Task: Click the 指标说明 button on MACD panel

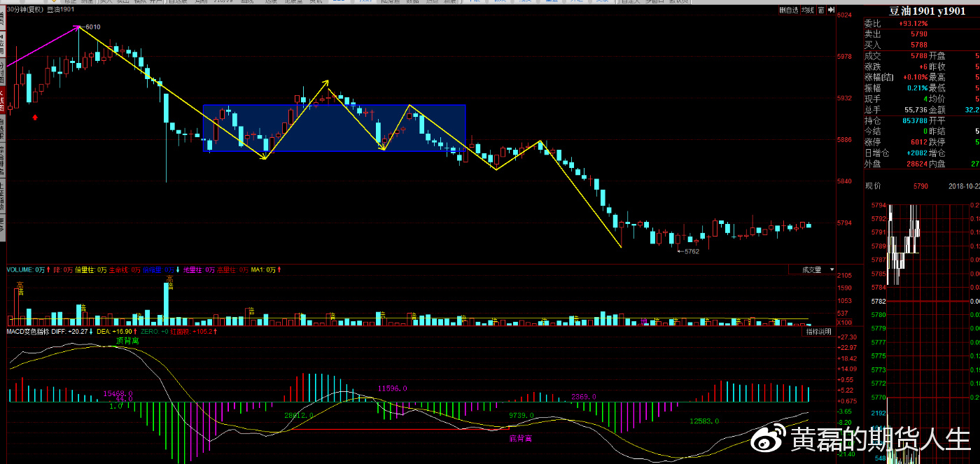Action: pos(818,331)
